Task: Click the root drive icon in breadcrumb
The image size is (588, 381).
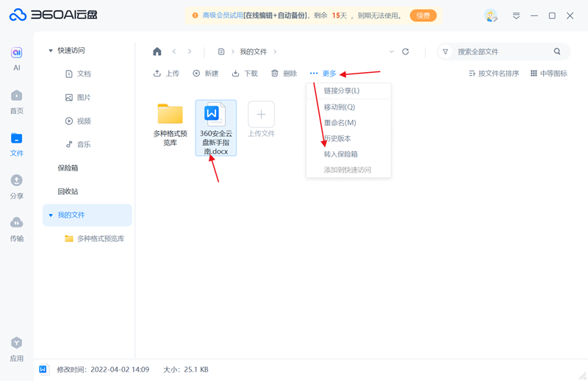Action: (x=221, y=51)
